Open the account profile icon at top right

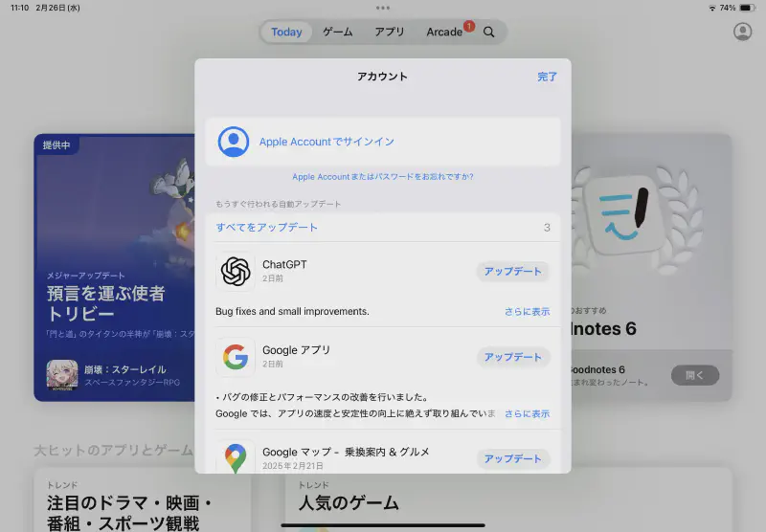coord(742,32)
